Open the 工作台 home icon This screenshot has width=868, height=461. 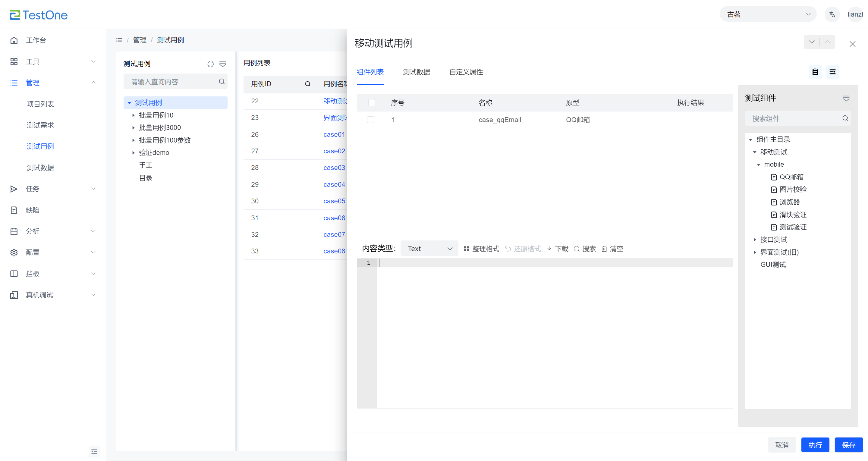pos(14,40)
